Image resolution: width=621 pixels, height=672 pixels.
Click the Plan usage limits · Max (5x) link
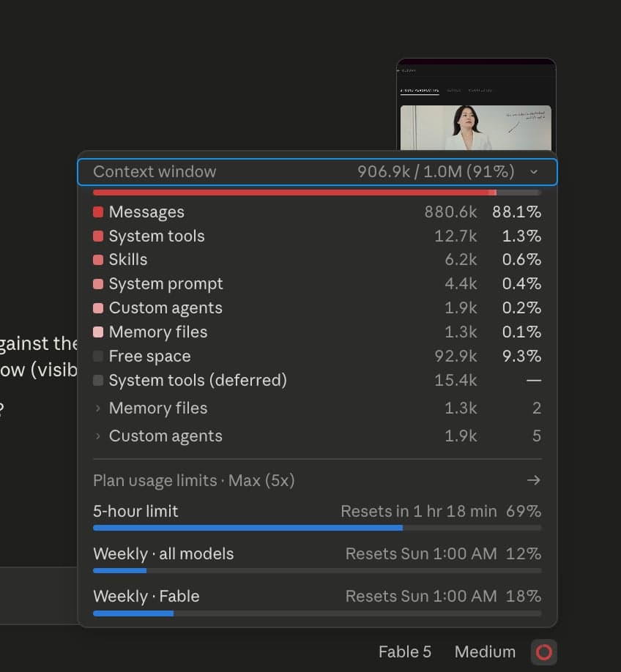point(194,480)
